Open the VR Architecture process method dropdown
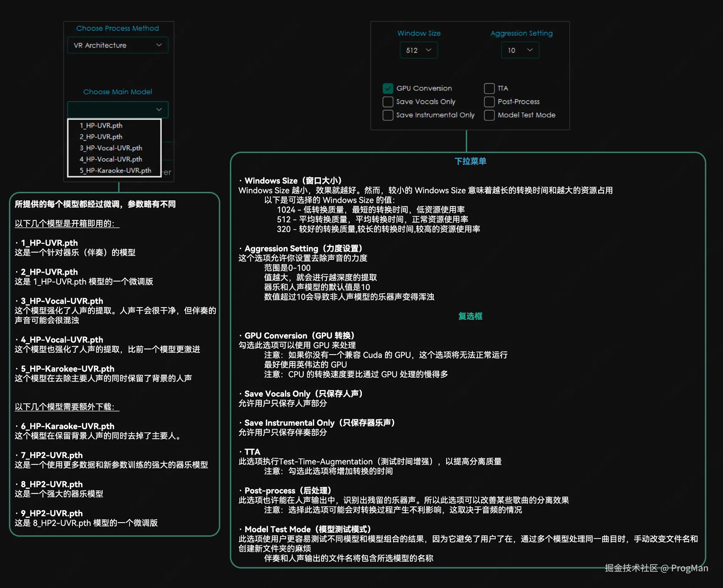The image size is (723, 588). point(117,45)
